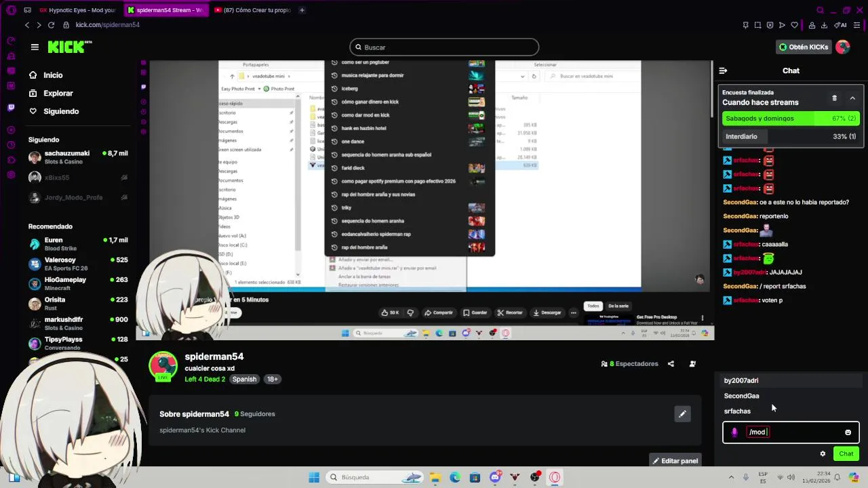The width and height of the screenshot is (868, 488).
Task: Switch to YouTube Cómo Crear tab
Action: click(x=252, y=10)
